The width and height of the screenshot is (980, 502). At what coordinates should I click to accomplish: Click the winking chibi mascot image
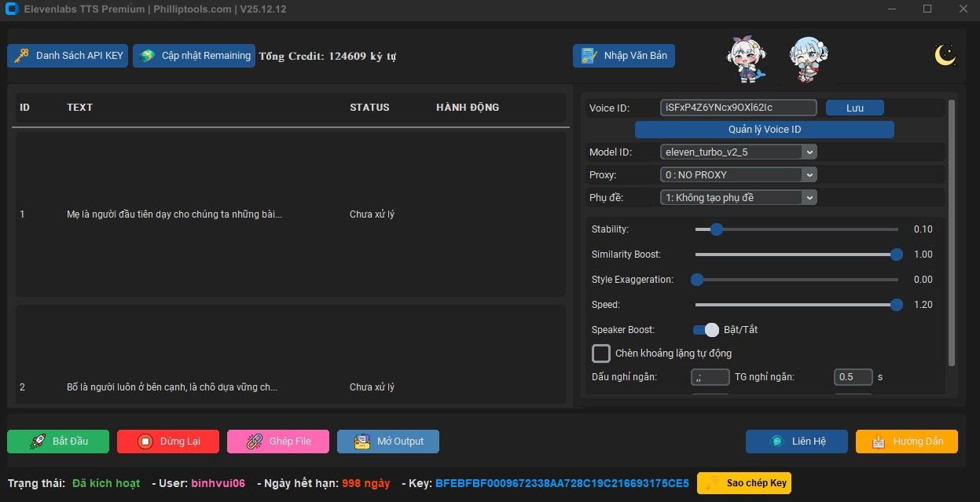pyautogui.click(x=807, y=57)
